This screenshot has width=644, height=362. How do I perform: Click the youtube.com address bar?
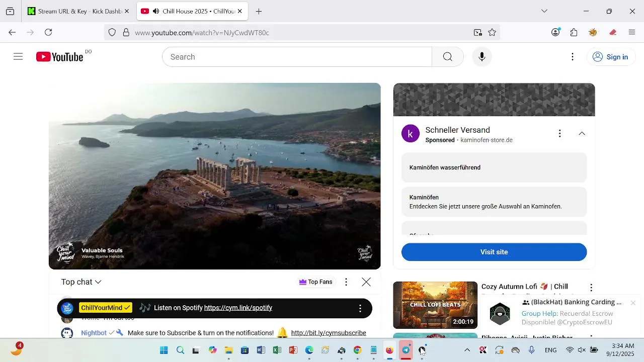click(302, 32)
